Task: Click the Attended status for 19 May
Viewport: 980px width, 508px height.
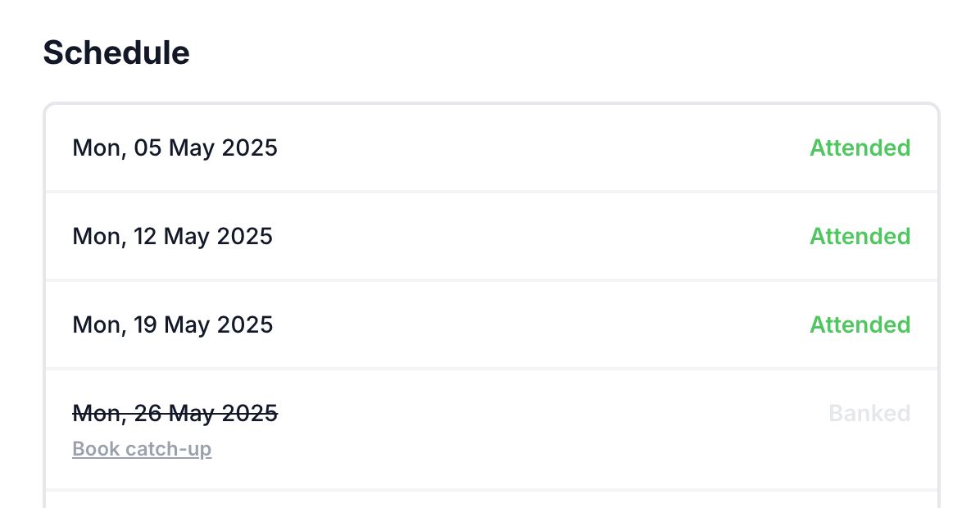Action: click(x=860, y=325)
